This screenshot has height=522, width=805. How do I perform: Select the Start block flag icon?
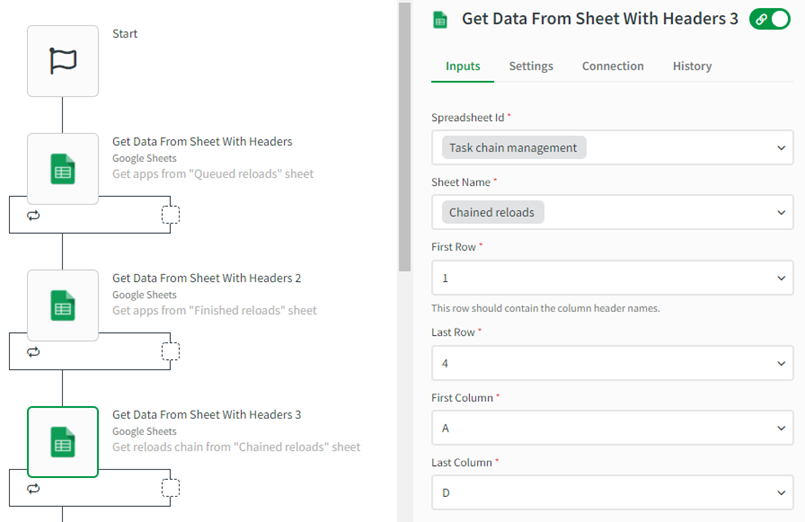pos(63,61)
